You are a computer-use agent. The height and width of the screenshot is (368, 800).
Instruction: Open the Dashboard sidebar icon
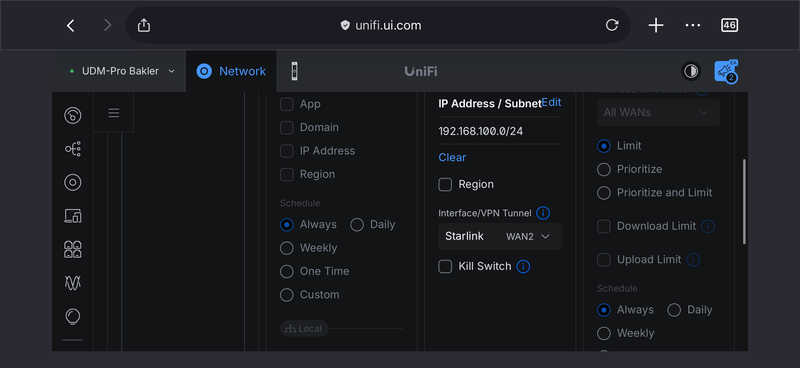[72, 116]
